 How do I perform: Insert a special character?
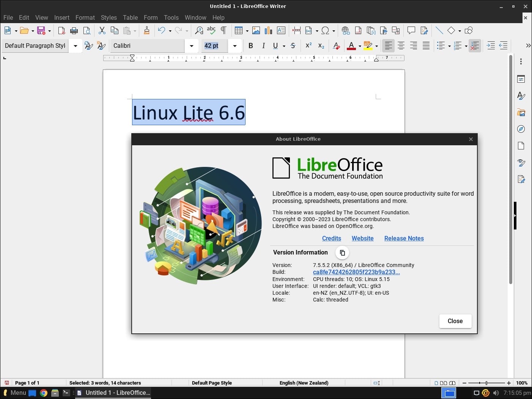pos(326,30)
